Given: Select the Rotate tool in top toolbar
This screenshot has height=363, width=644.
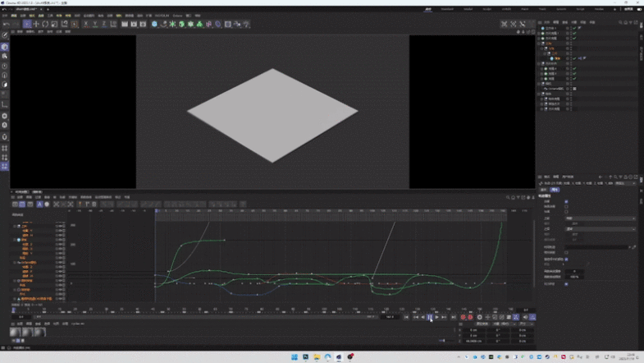Looking at the screenshot, I should pos(44,25).
